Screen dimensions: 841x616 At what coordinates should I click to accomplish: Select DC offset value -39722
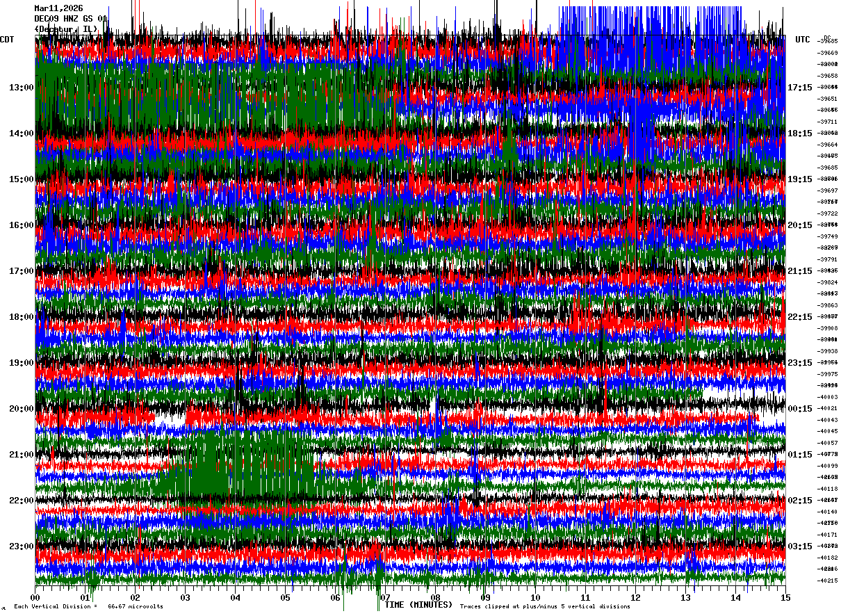pos(828,213)
